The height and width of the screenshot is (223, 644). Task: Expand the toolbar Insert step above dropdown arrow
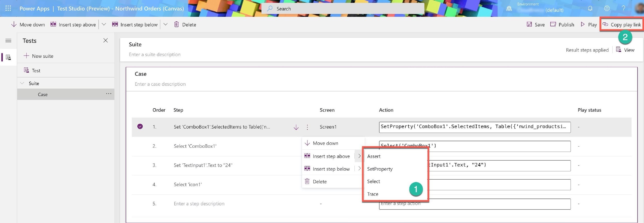pyautogui.click(x=104, y=25)
